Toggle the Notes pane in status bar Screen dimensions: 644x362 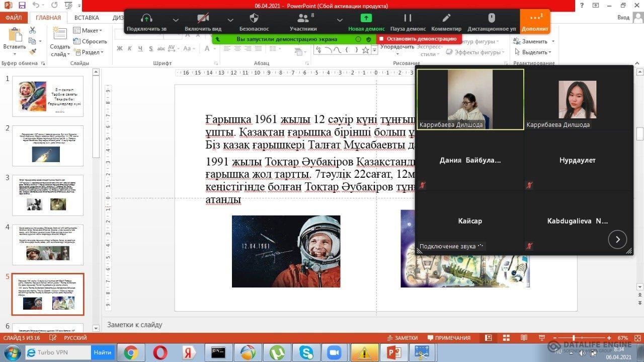402,338
